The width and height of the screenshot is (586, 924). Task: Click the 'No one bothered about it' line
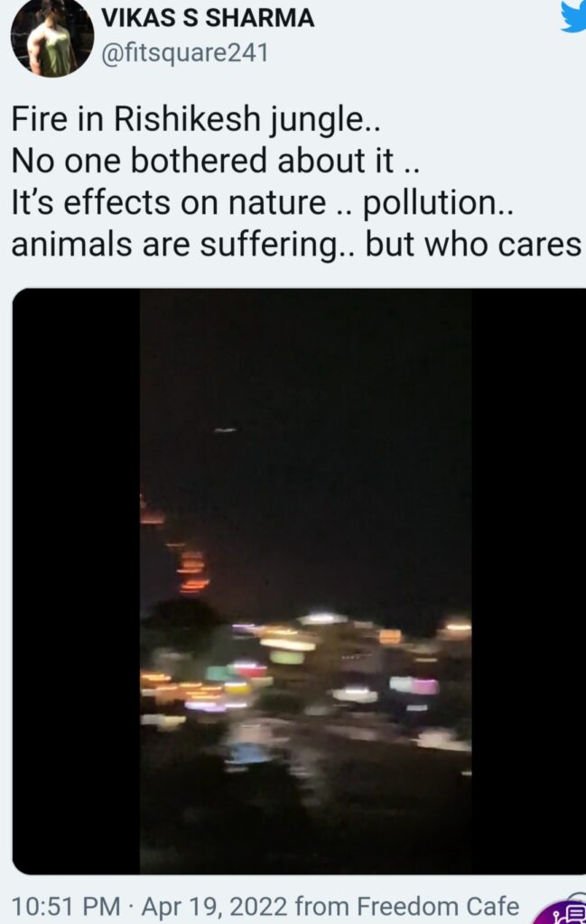click(215, 161)
